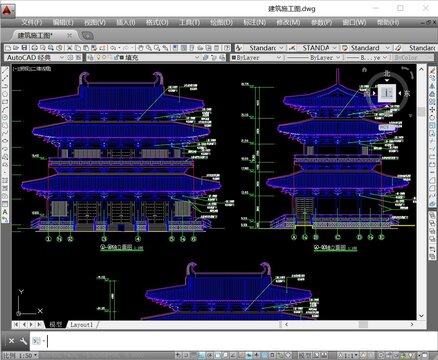This screenshot has width=438, height=360.
Task: Activate the Zoom Window tool
Action: [156, 48]
